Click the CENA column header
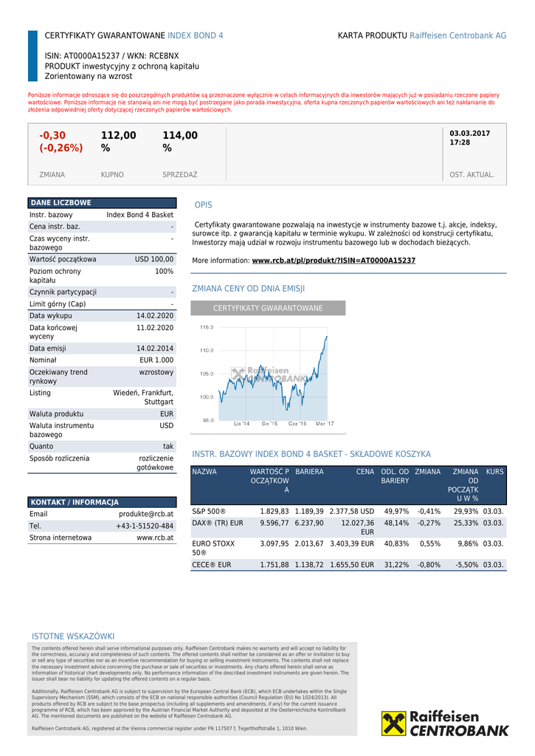This screenshot has height=756, width=535. pyautogui.click(x=365, y=472)
